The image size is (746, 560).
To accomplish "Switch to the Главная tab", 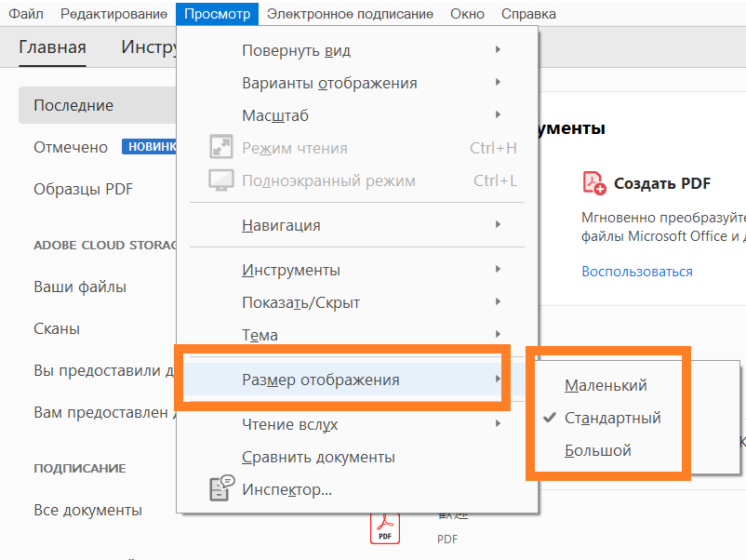I will [x=52, y=49].
